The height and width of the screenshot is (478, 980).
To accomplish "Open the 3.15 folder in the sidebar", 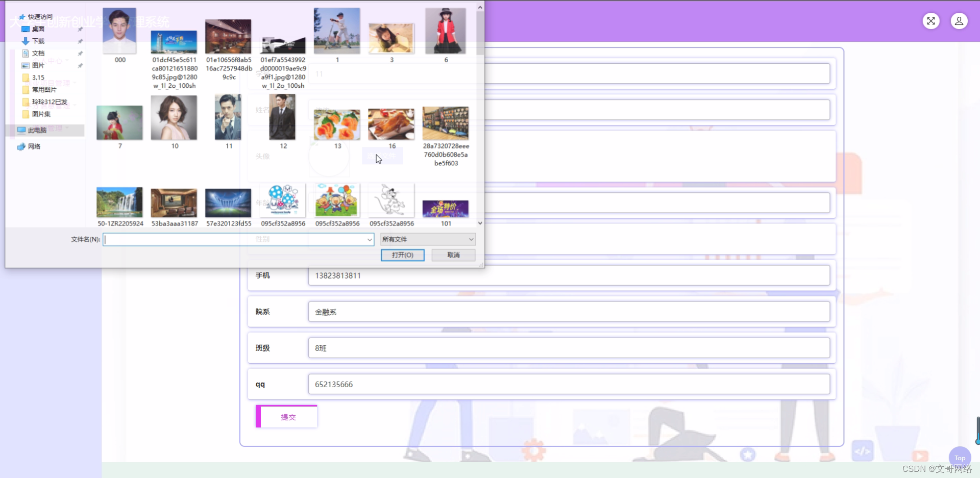I will coord(34,78).
